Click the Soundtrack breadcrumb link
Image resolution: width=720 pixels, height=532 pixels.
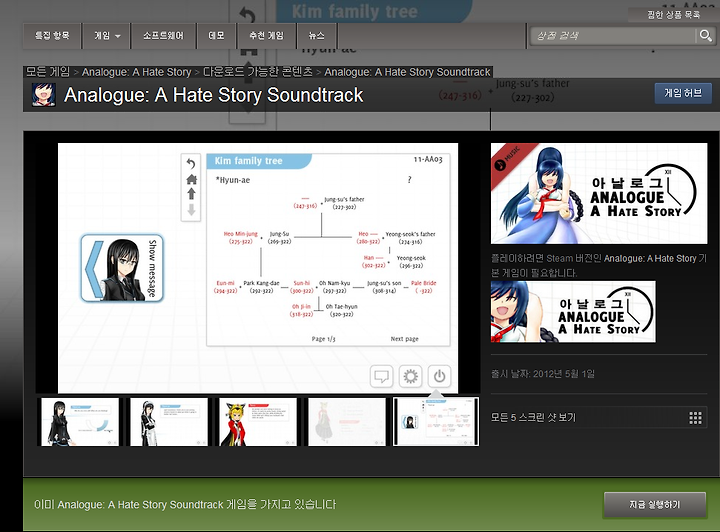pos(407,72)
